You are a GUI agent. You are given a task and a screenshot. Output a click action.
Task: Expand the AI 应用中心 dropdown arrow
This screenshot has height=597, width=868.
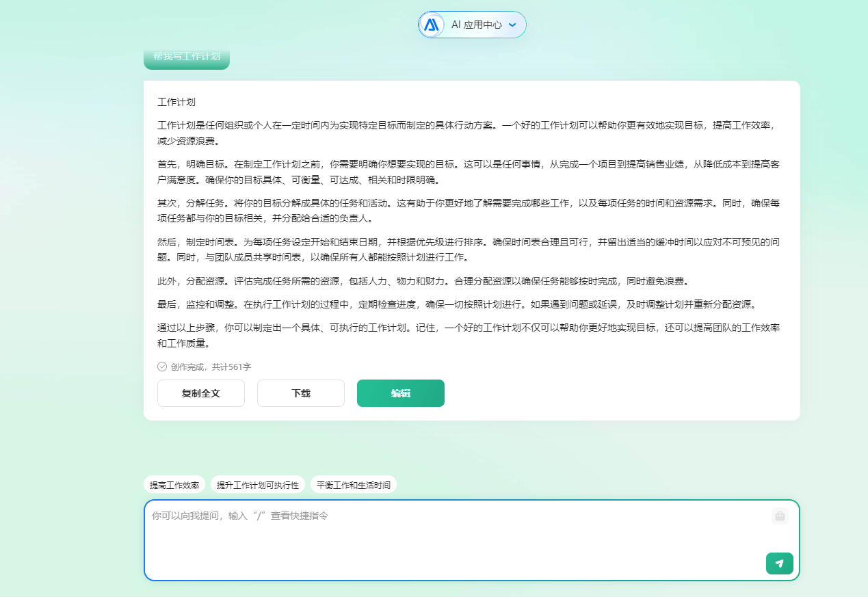pyautogui.click(x=512, y=25)
